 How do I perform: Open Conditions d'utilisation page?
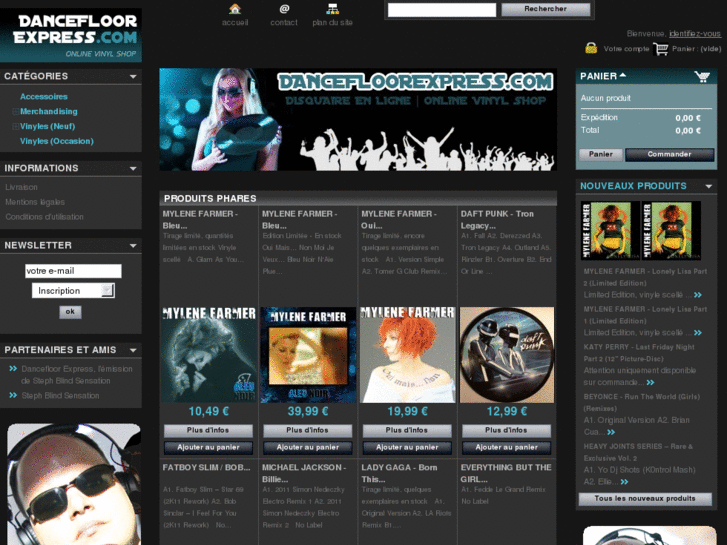[x=45, y=217]
